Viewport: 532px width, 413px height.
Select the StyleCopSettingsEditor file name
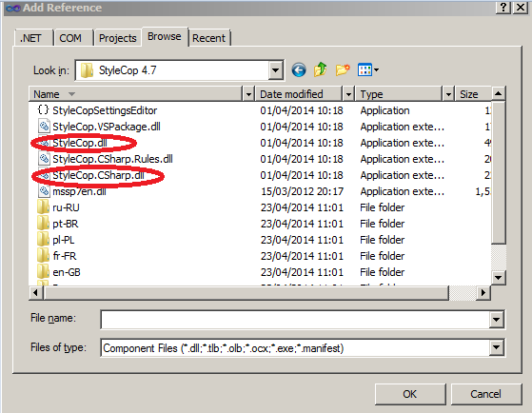[x=105, y=110]
